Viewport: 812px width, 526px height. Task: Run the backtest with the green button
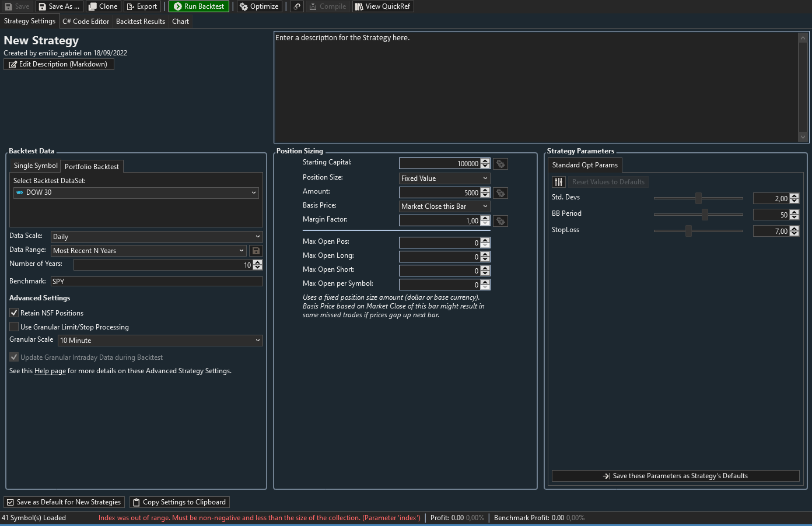(199, 6)
